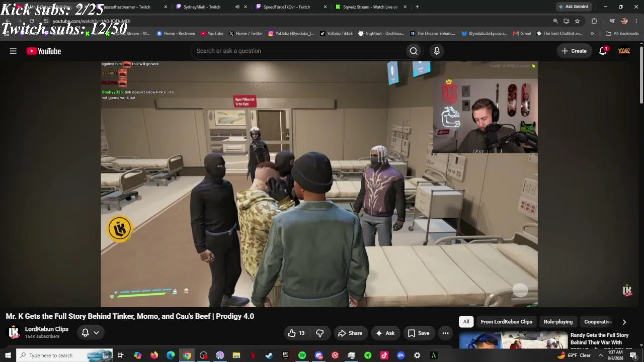Close the SpeedForceTkOvr Twitch tab

tap(325, 7)
